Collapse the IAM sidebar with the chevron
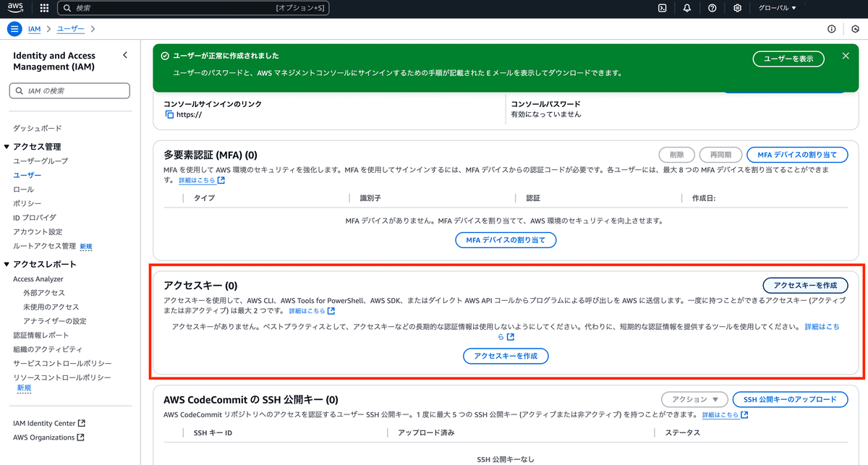The height and width of the screenshot is (465, 868). click(x=124, y=54)
